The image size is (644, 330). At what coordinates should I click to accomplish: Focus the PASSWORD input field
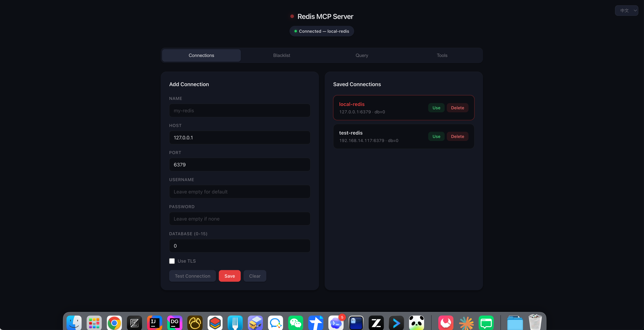(x=239, y=219)
